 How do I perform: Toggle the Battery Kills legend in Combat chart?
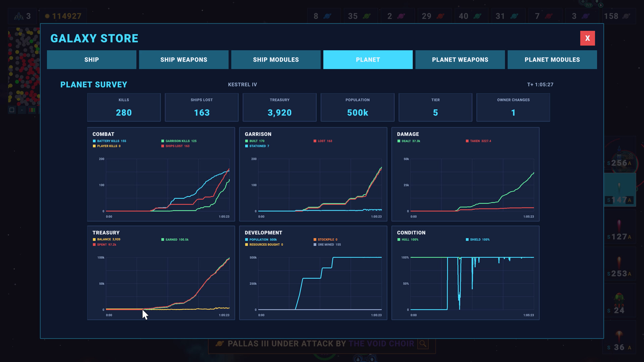click(110, 141)
